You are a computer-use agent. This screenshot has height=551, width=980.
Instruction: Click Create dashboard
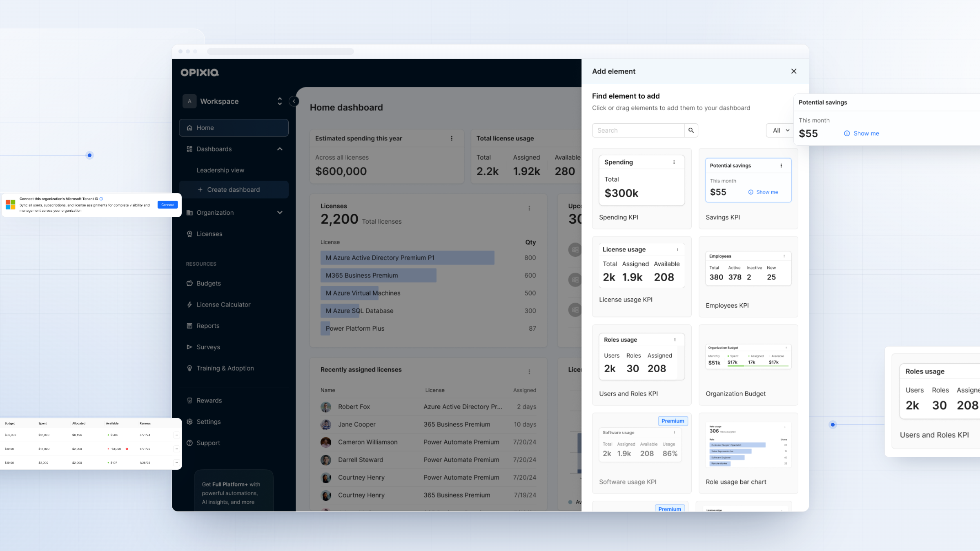pos(234,190)
